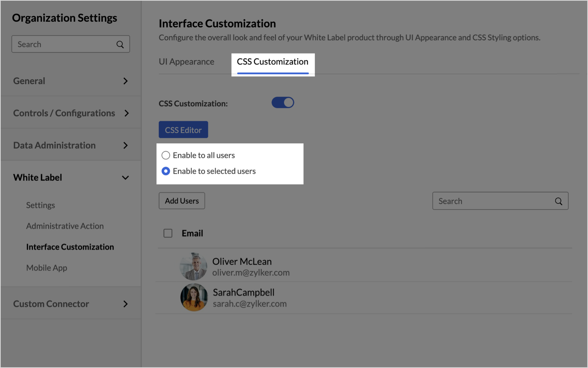This screenshot has height=368, width=588.
Task: Switch to the UI Appearance tab
Action: (186, 62)
